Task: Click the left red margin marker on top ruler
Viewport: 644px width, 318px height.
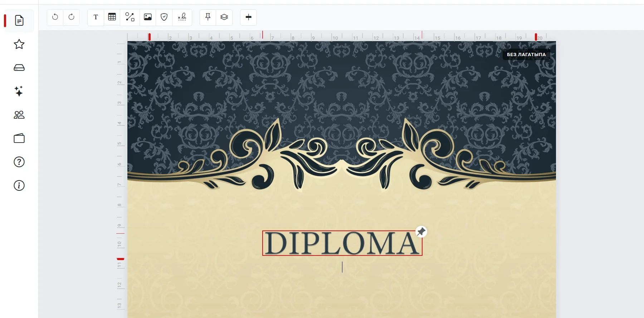Action: tap(150, 37)
